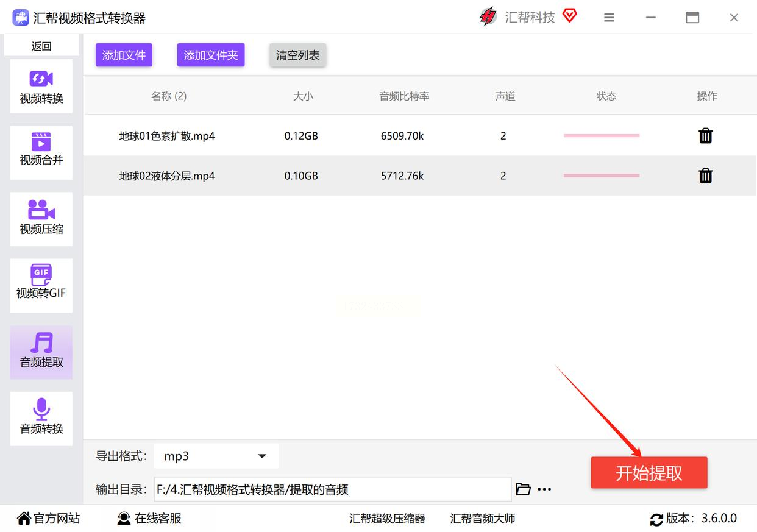Click the app logo in the title bar

click(x=21, y=18)
